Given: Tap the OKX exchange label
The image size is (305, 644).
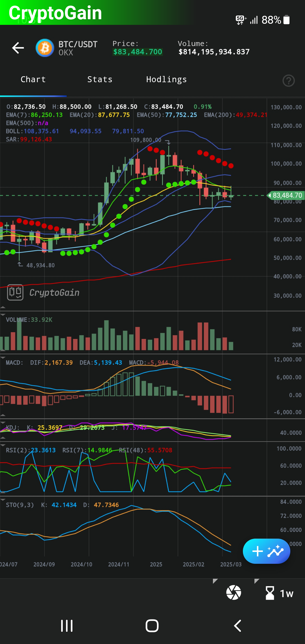Looking at the screenshot, I should (66, 53).
